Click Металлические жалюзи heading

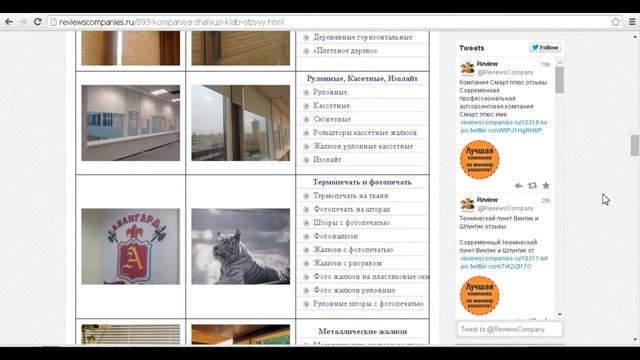click(363, 331)
